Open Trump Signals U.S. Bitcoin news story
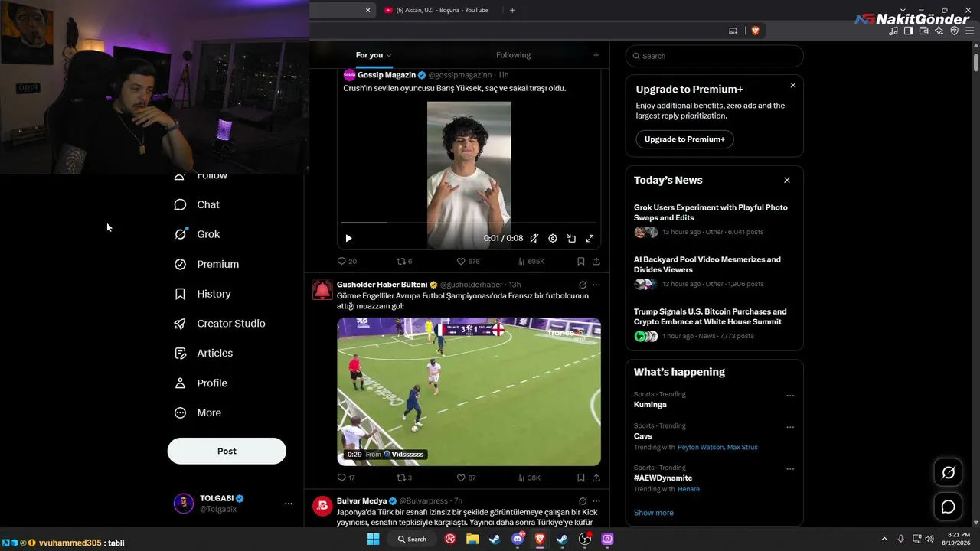 [714, 323]
